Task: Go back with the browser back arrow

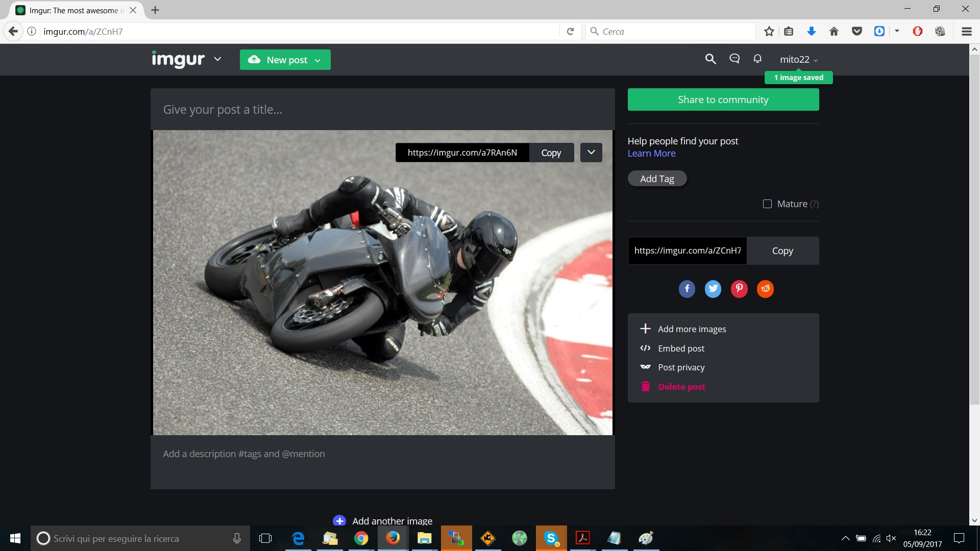Action: 13,32
